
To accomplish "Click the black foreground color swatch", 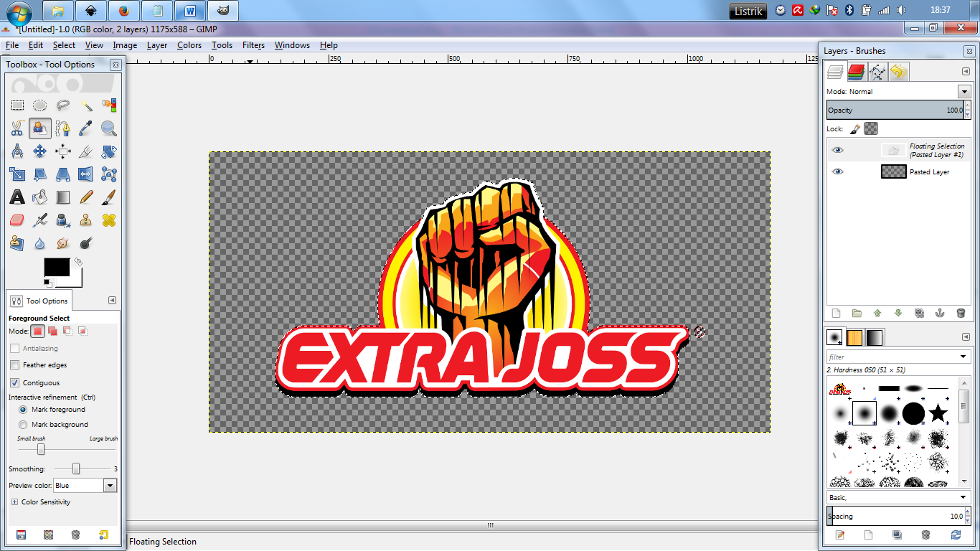I will [57, 267].
